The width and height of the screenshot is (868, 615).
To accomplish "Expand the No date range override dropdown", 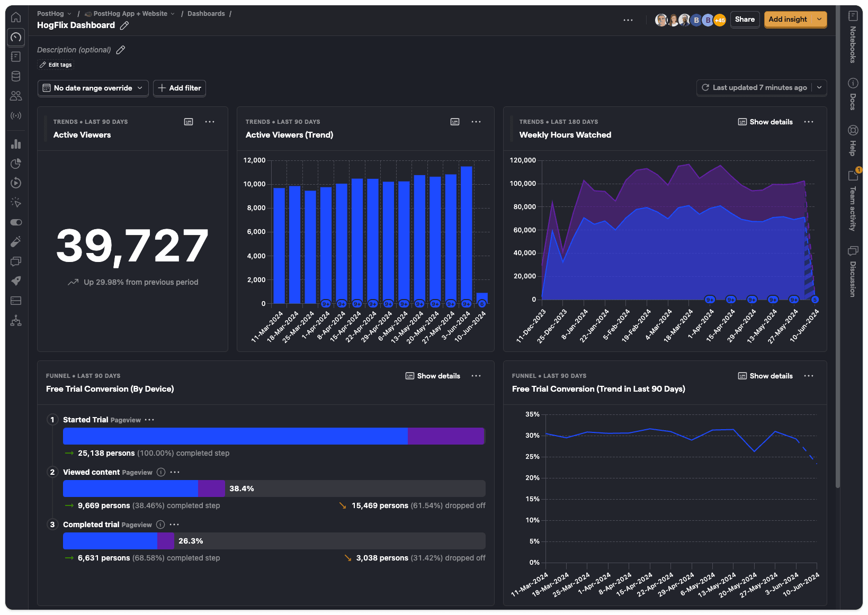I will (x=92, y=88).
